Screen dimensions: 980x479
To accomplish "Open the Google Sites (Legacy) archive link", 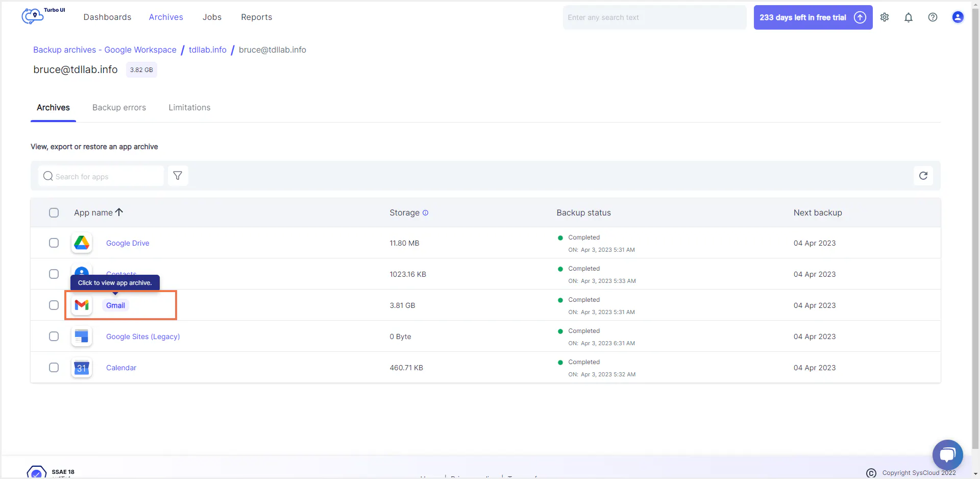I will tap(143, 337).
